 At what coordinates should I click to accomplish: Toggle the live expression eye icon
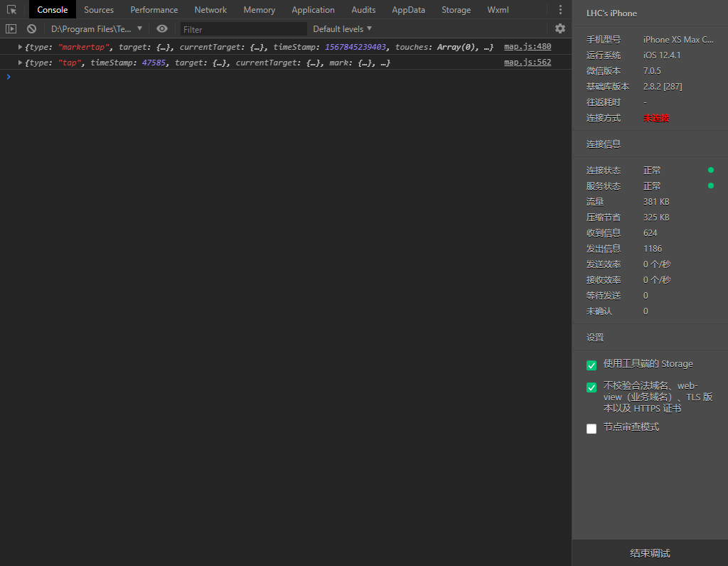click(x=162, y=29)
